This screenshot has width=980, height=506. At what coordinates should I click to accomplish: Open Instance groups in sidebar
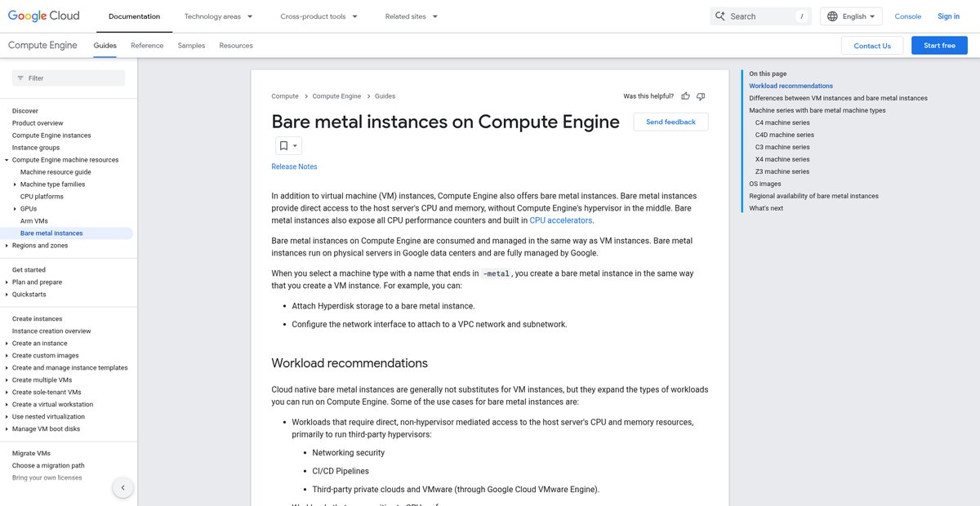tap(36, 148)
